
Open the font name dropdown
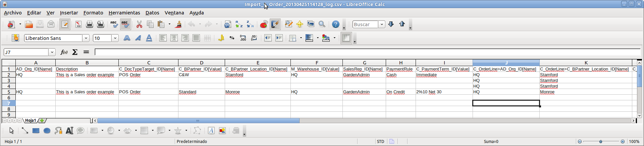click(x=86, y=38)
